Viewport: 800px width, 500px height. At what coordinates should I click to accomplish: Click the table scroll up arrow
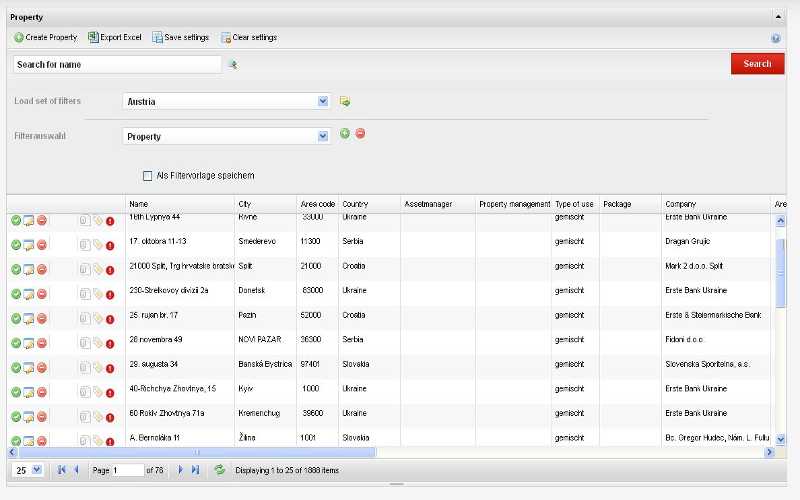(780, 220)
